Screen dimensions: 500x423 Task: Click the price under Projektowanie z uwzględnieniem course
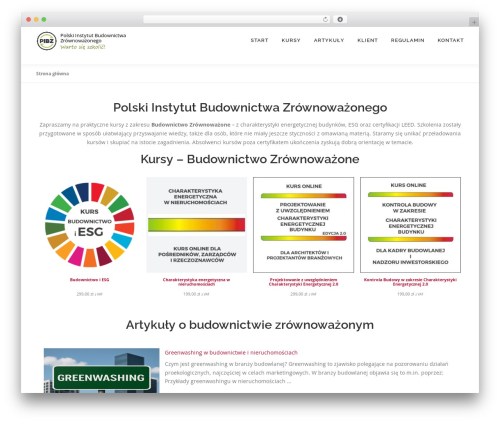click(303, 294)
